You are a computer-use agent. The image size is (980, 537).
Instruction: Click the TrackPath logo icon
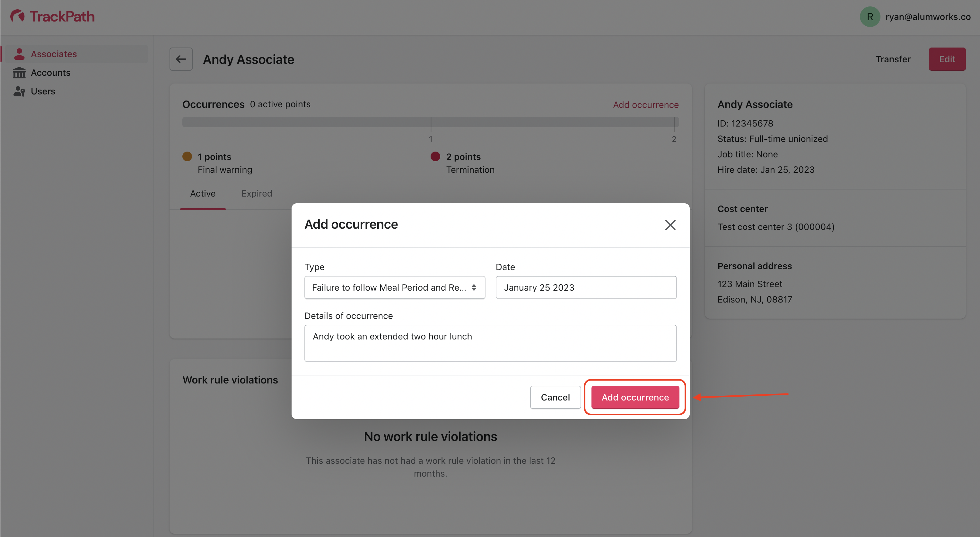[17, 16]
